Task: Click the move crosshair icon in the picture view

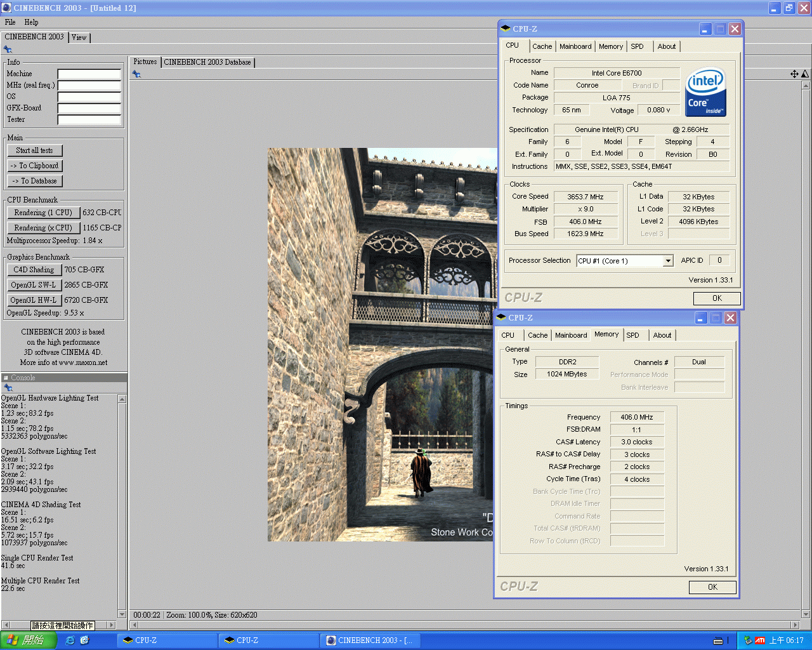Action: pos(794,74)
